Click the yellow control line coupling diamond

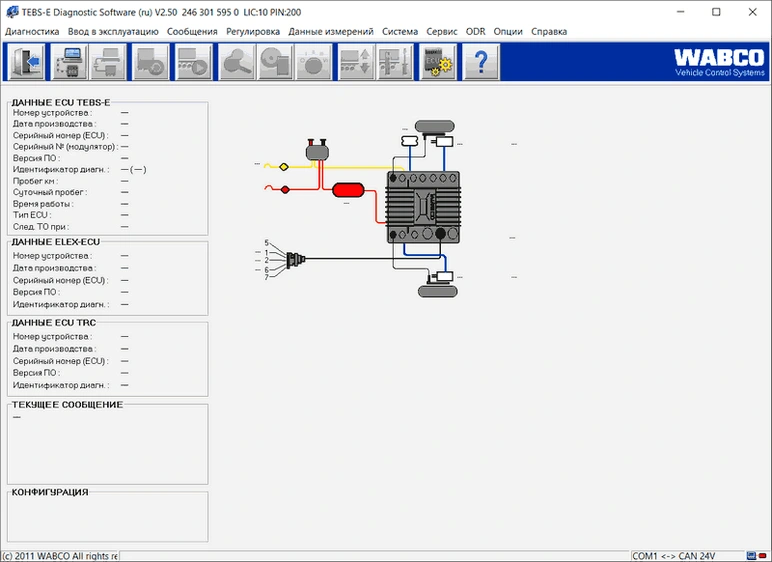[284, 167]
